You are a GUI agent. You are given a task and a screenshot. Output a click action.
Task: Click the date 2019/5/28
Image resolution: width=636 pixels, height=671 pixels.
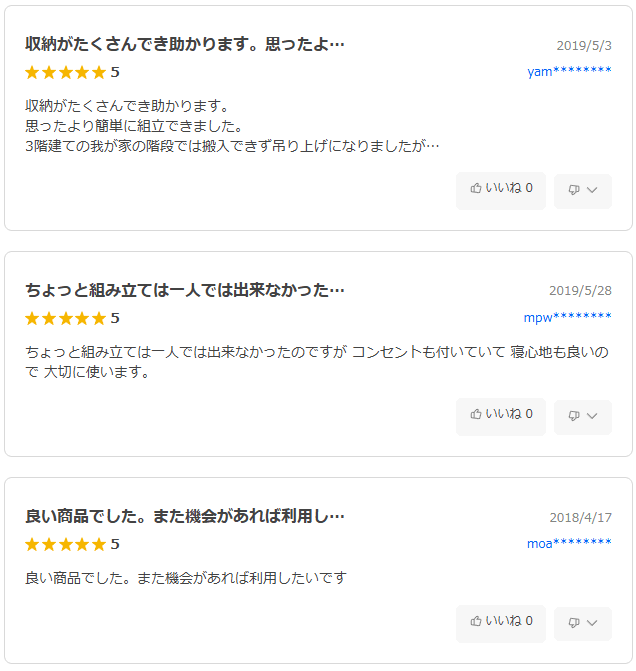click(580, 291)
